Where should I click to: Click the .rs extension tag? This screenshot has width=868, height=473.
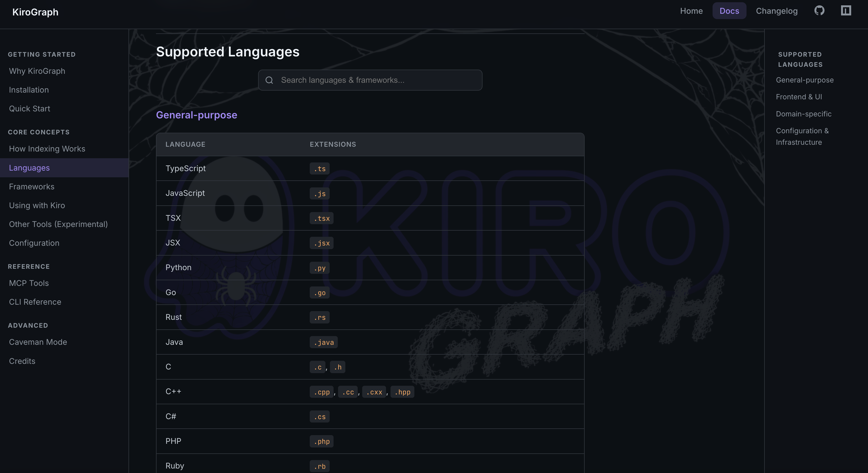(x=320, y=318)
